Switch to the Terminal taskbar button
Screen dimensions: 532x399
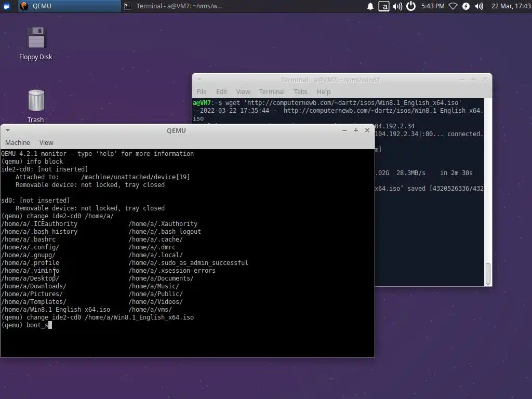pos(173,6)
